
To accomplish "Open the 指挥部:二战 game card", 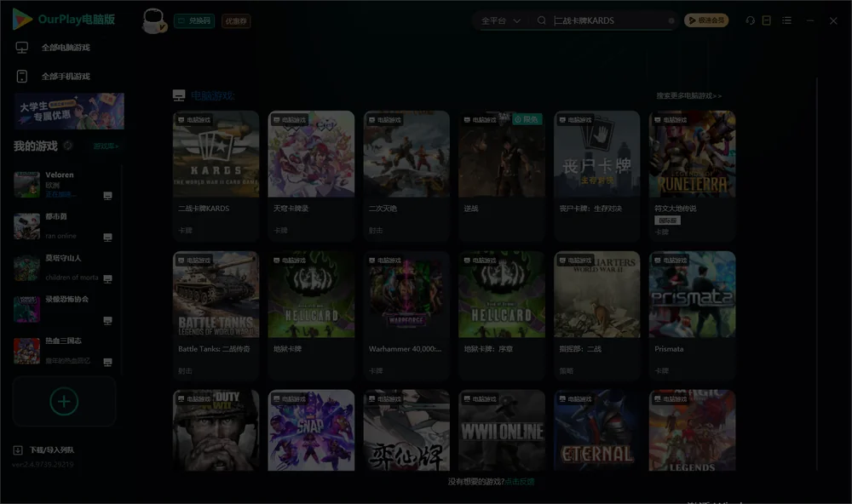I will pos(596,316).
